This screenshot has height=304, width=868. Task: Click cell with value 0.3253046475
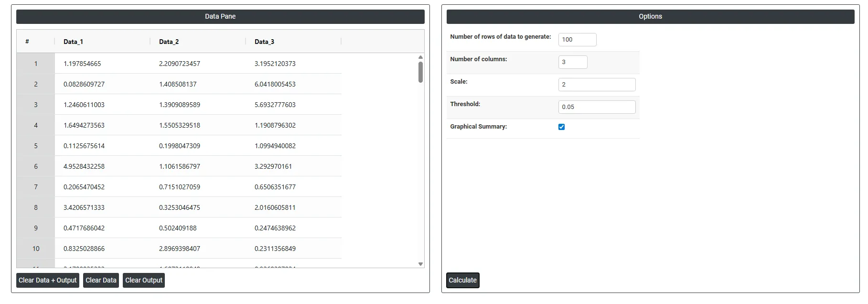pos(198,207)
